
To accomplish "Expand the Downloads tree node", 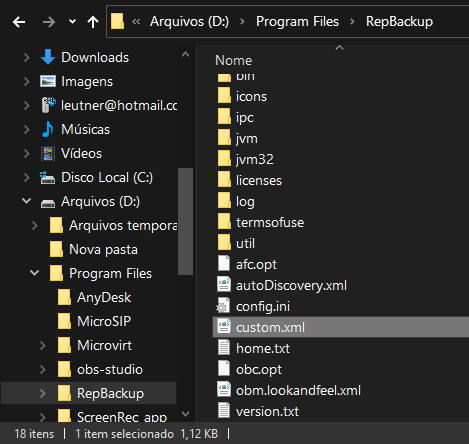I will (x=27, y=57).
